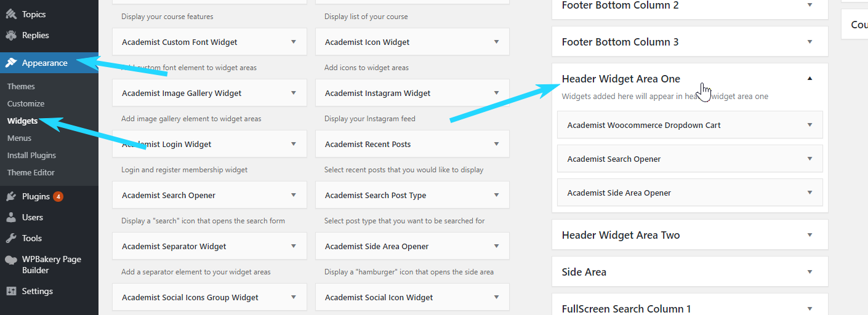Open the Appearance menu
Viewport: 868px width, 315px height.
(x=49, y=63)
